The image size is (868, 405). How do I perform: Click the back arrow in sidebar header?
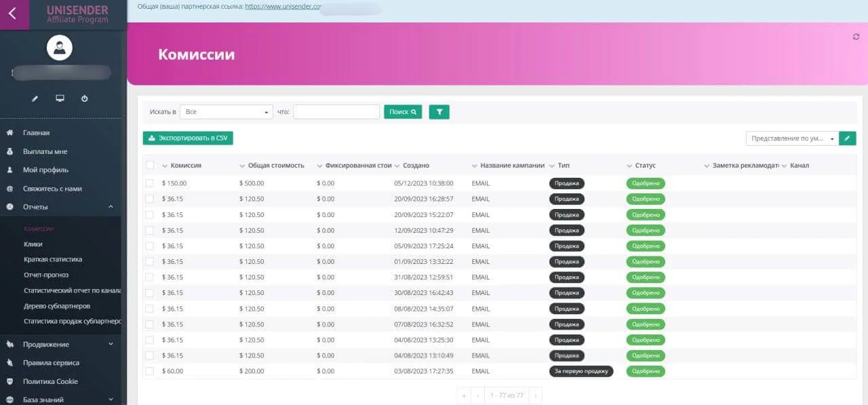pyautogui.click(x=13, y=14)
